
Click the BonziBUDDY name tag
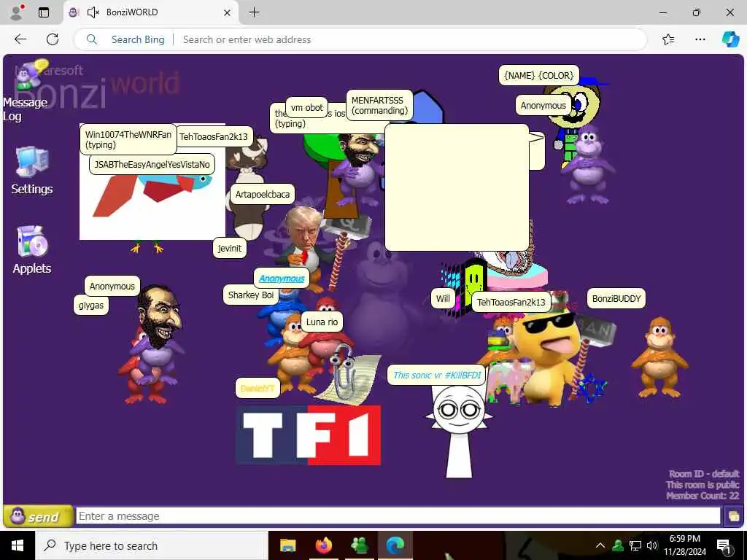click(616, 298)
